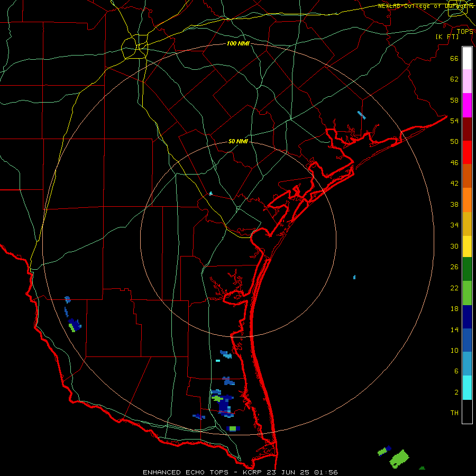Viewport: 476px width, 476px height.
Task: Click the "38" legend value
Action: click(454, 204)
